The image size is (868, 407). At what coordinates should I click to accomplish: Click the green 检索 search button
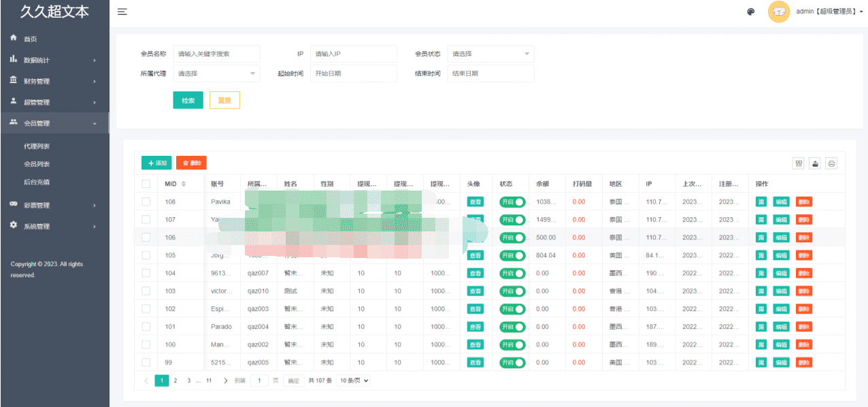click(188, 101)
